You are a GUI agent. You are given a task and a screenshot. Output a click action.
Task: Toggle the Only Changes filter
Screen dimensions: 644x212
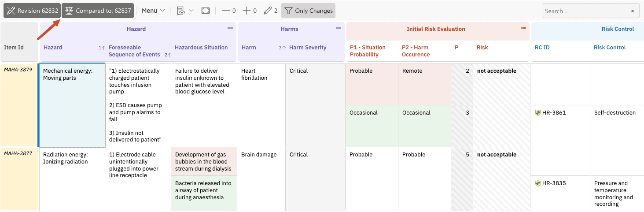coord(308,11)
